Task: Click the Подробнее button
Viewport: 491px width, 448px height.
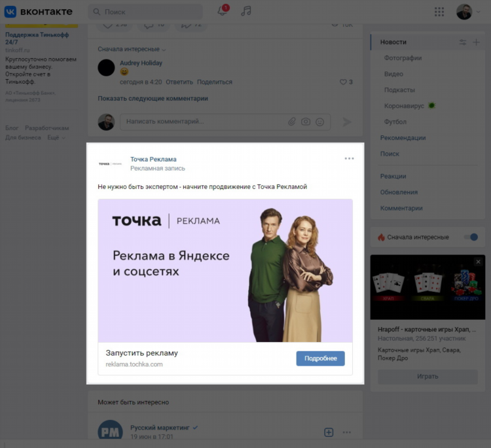Action: click(320, 358)
